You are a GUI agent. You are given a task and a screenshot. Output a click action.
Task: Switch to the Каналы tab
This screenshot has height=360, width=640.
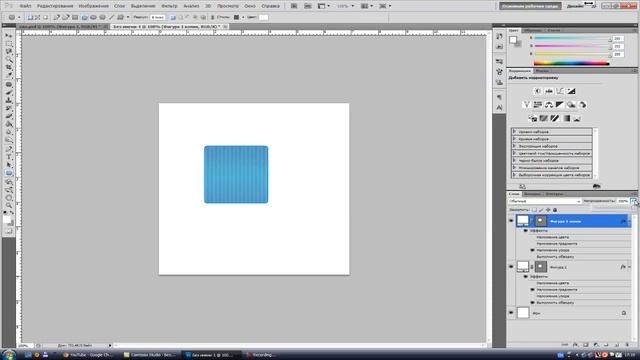point(532,194)
